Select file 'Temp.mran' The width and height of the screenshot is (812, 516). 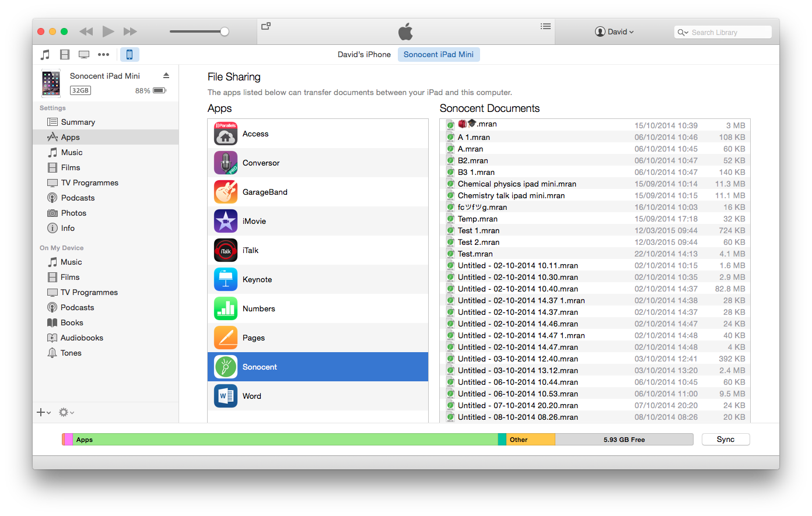595,219
